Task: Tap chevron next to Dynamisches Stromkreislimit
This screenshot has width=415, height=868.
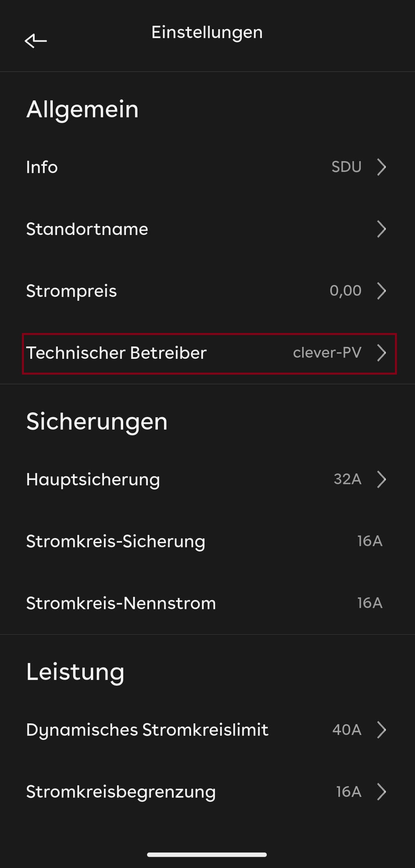Action: [381, 730]
